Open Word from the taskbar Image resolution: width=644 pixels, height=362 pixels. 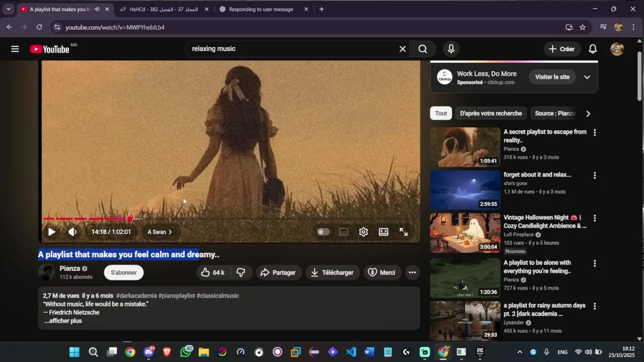click(369, 352)
